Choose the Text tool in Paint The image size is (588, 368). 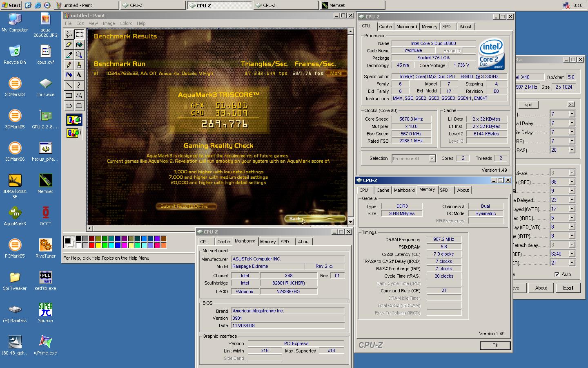(x=79, y=75)
